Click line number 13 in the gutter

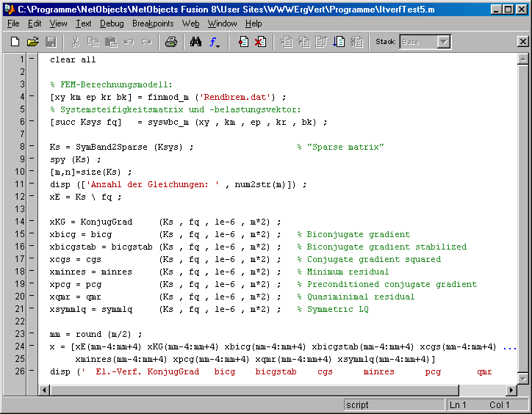click(x=19, y=209)
